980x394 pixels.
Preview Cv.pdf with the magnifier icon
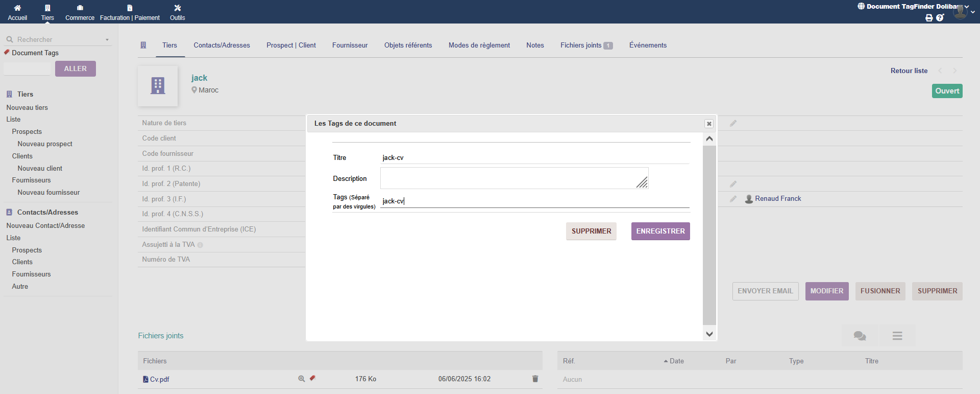click(x=302, y=379)
